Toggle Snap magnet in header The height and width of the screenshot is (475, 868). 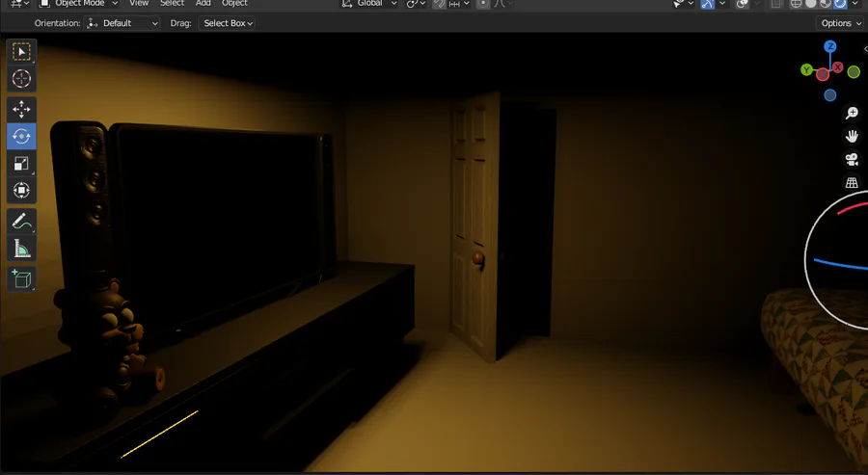(x=439, y=4)
